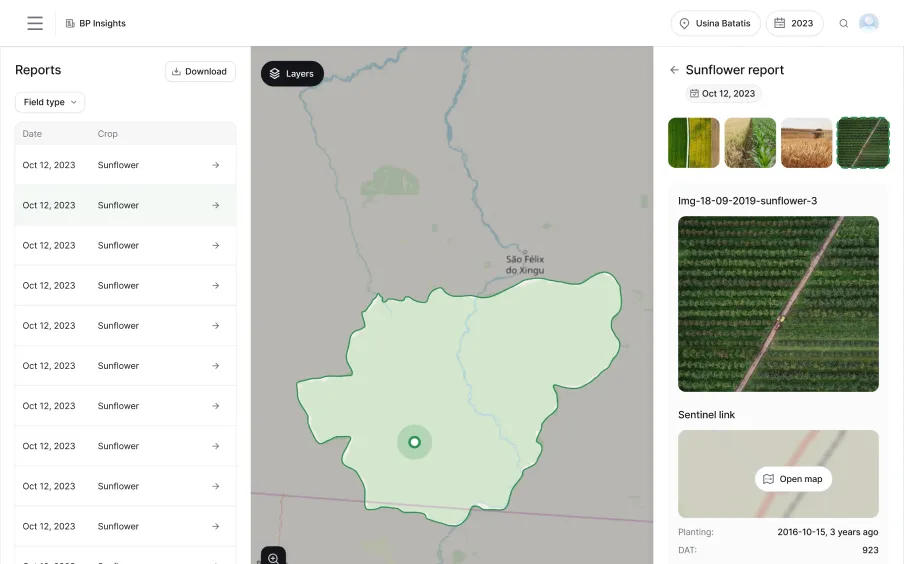This screenshot has width=904, height=564.
Task: Click the BP Insights logo icon
Action: (70, 23)
